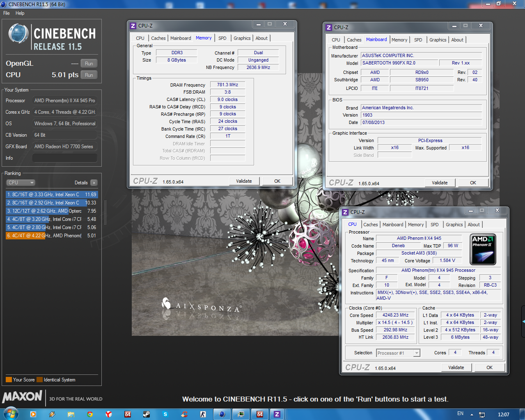
Task: Open the Processor #1 selection dropdown
Action: (x=398, y=353)
